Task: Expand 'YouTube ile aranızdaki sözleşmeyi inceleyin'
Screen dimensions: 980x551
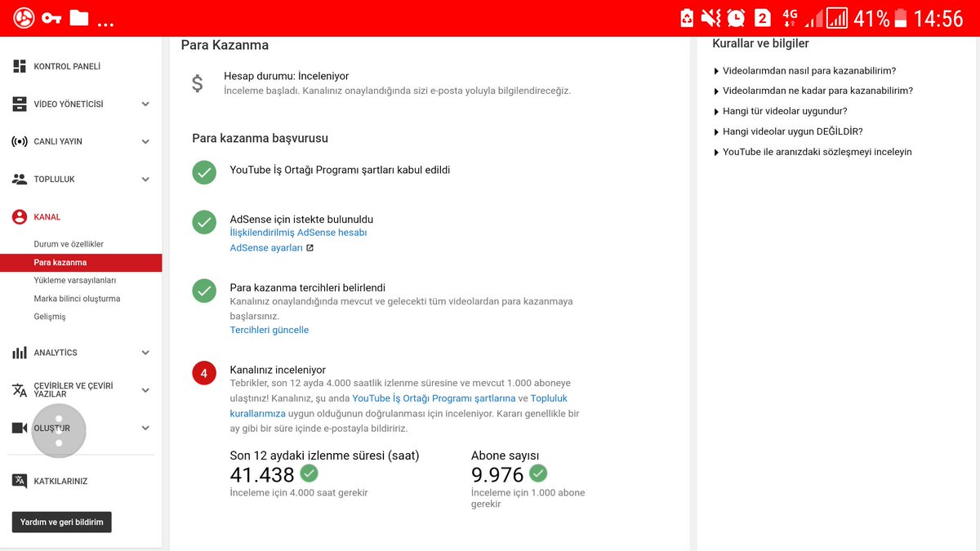Action: click(x=812, y=152)
